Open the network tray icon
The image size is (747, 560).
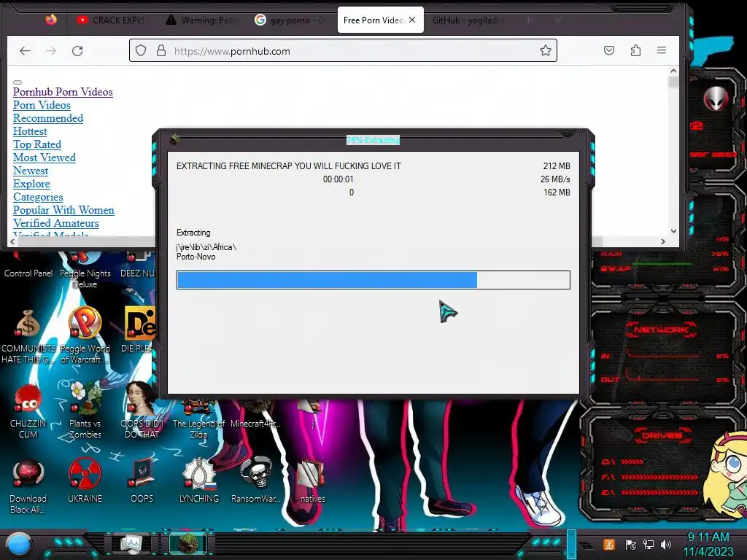[x=648, y=544]
